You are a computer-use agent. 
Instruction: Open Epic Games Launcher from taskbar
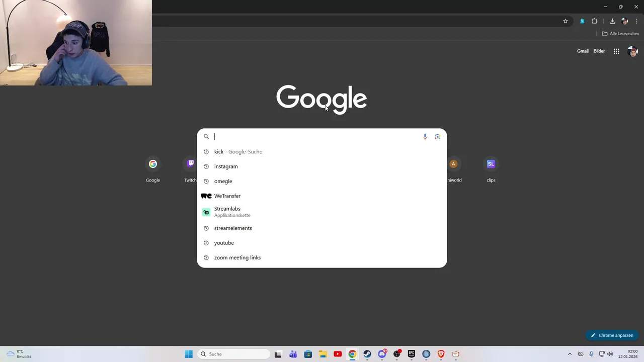click(x=412, y=354)
